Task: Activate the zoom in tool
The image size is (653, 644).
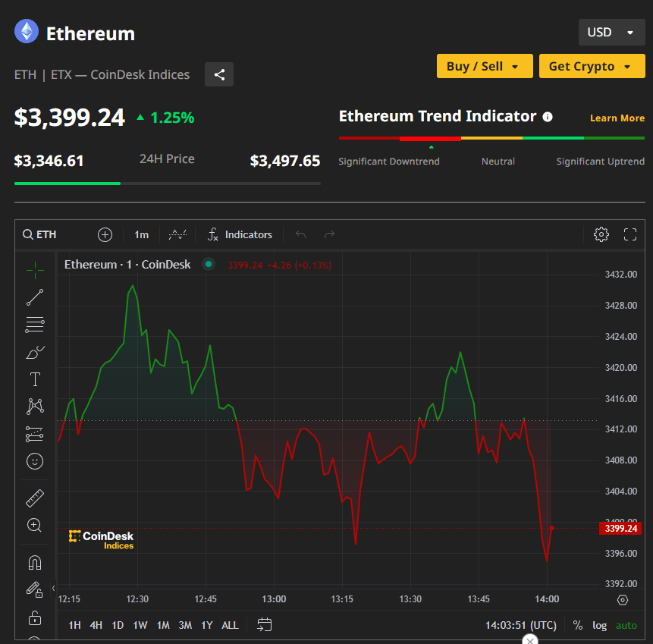Action: point(35,525)
